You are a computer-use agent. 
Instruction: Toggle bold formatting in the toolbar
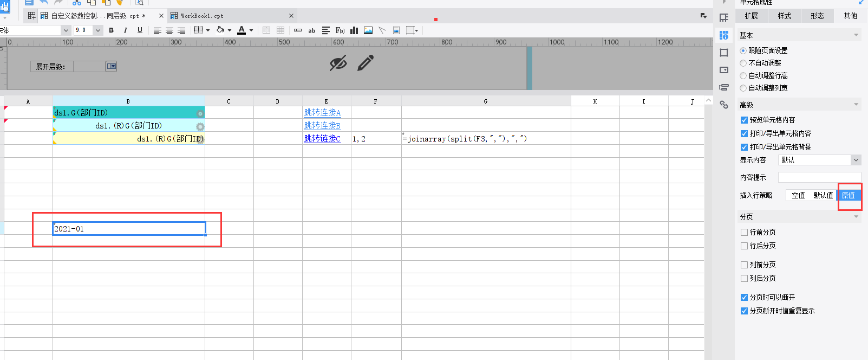(x=112, y=30)
